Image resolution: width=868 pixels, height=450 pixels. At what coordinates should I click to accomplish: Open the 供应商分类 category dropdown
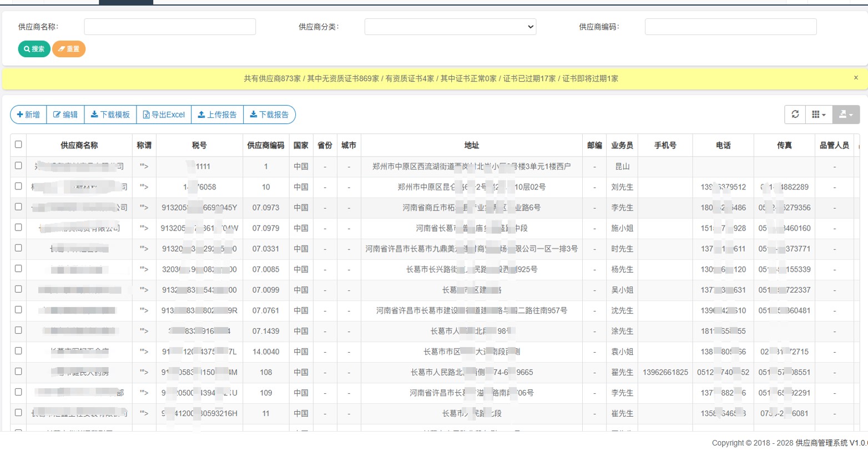[450, 27]
